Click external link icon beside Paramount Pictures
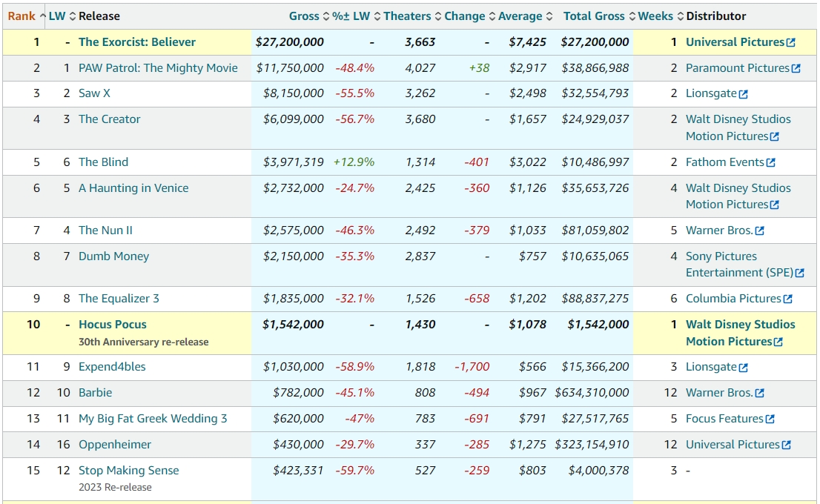The height and width of the screenshot is (504, 820). pos(796,68)
